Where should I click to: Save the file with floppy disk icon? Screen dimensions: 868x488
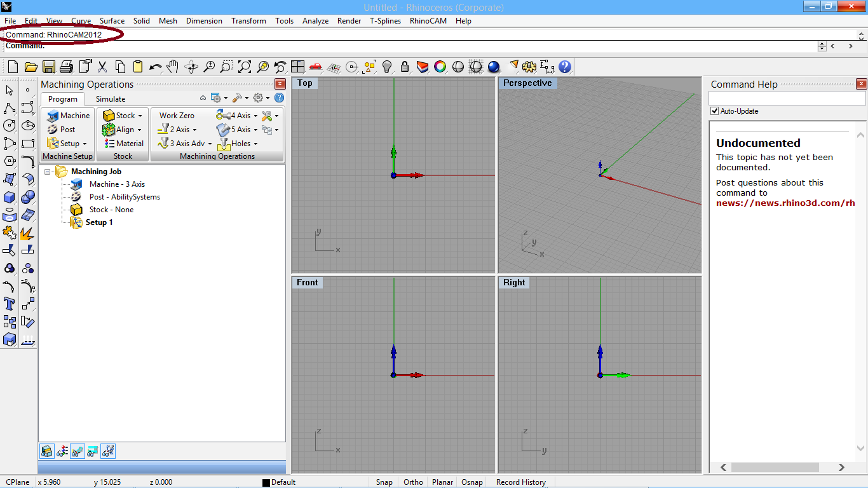point(49,67)
